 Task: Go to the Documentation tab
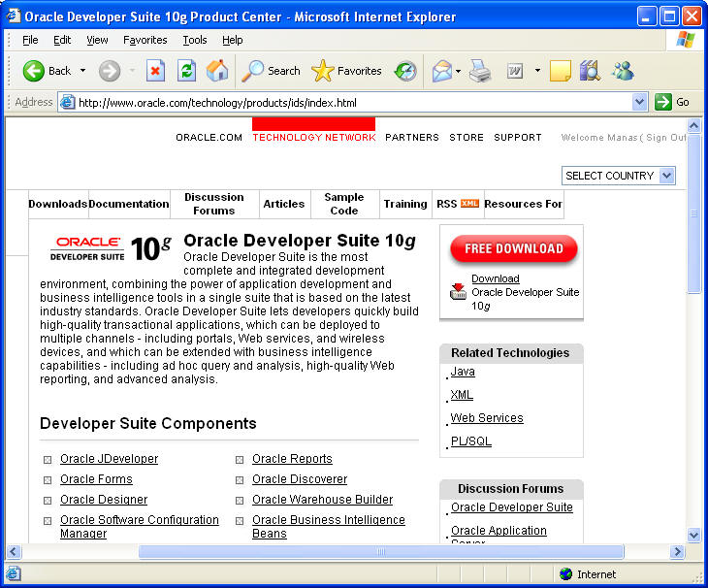(129, 204)
